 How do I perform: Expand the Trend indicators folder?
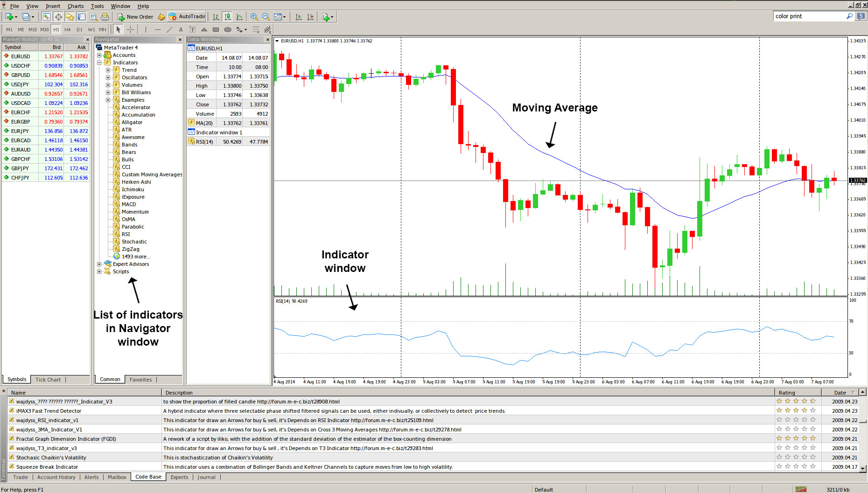click(108, 70)
